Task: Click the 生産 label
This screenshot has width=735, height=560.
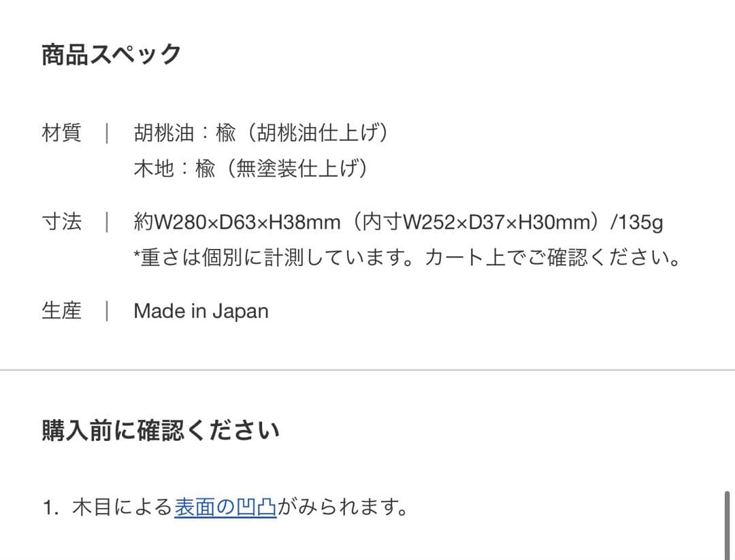Action: pyautogui.click(x=61, y=311)
